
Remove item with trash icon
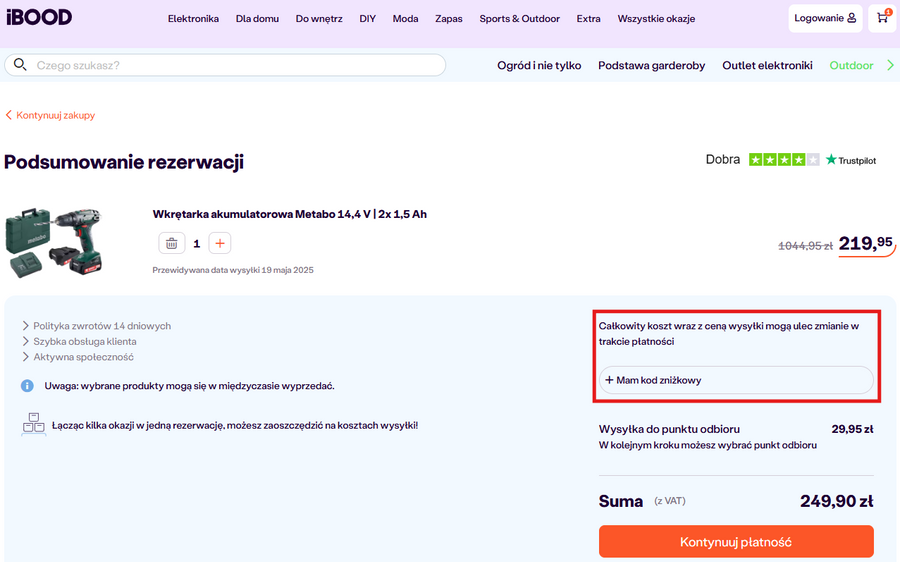[171, 243]
